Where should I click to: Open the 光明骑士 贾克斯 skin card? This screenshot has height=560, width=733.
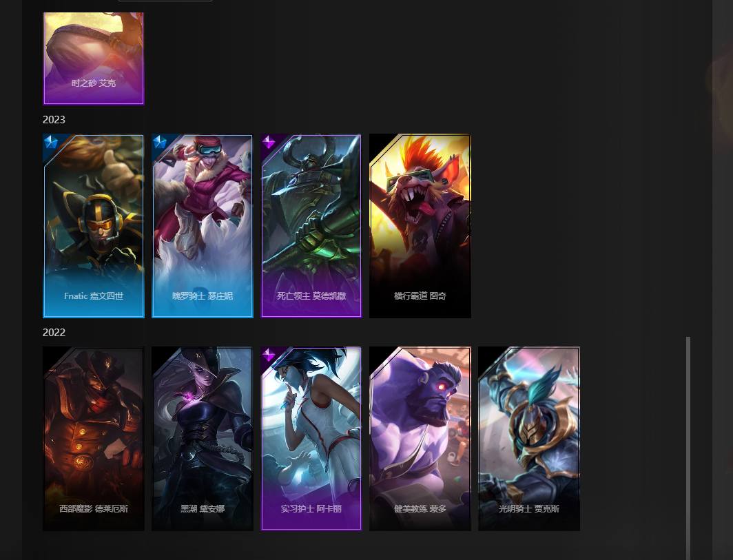point(529,439)
